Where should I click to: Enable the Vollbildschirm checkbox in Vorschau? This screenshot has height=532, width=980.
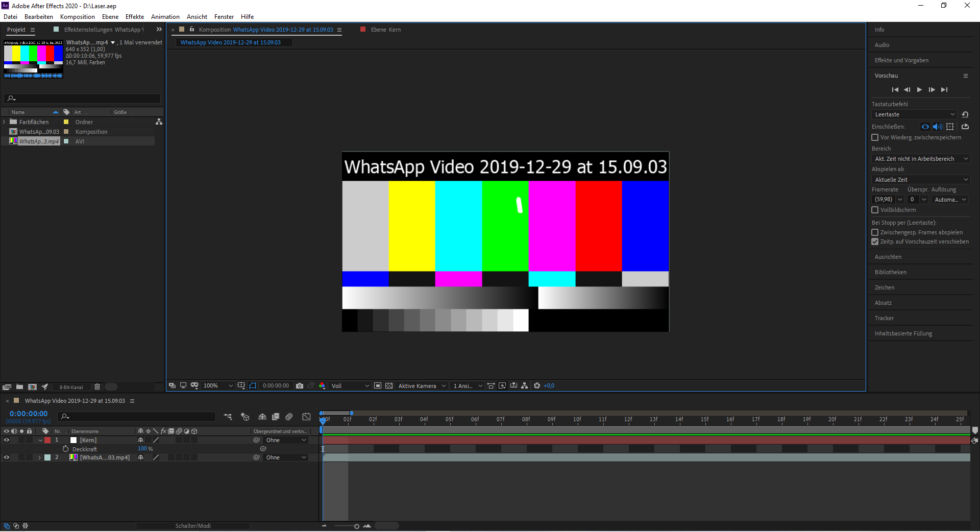[875, 210]
